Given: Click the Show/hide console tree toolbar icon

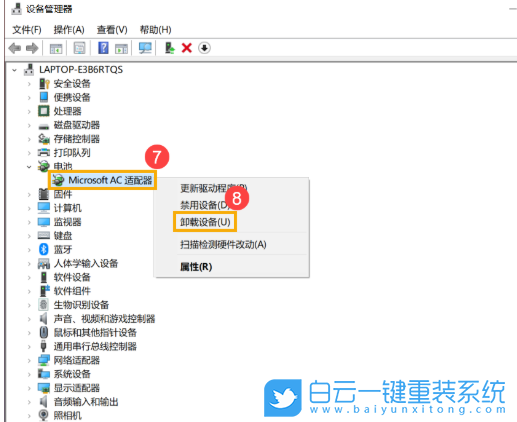Looking at the screenshot, I should [56, 49].
